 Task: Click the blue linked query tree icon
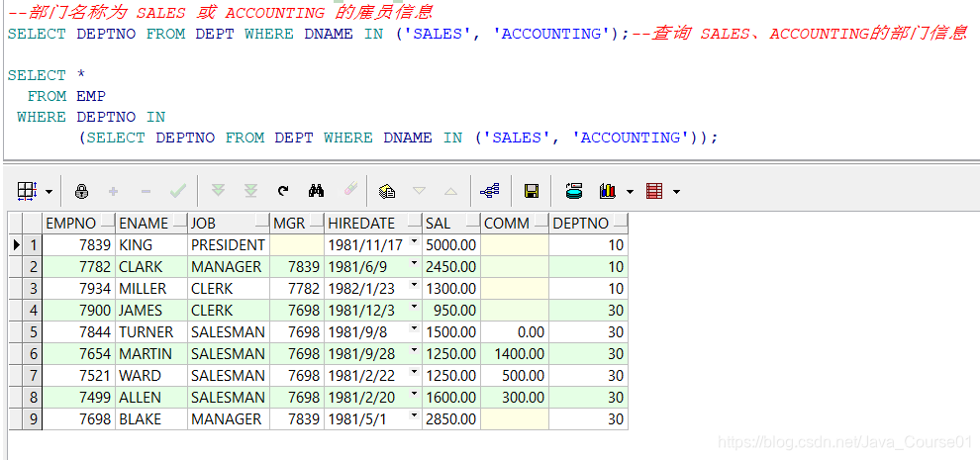pos(489,191)
